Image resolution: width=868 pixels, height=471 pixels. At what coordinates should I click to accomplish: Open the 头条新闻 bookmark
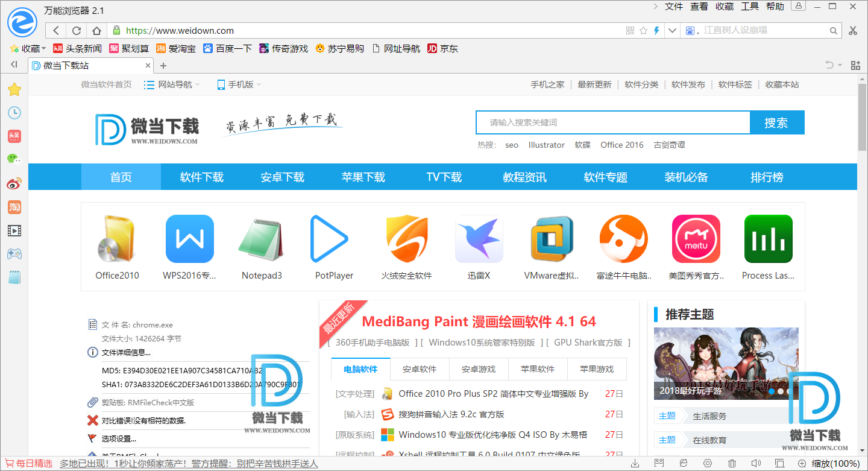(77, 48)
